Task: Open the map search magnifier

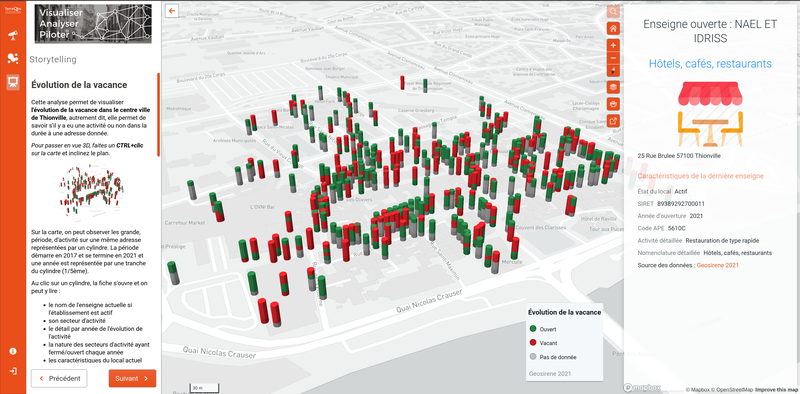Action: pos(613,11)
